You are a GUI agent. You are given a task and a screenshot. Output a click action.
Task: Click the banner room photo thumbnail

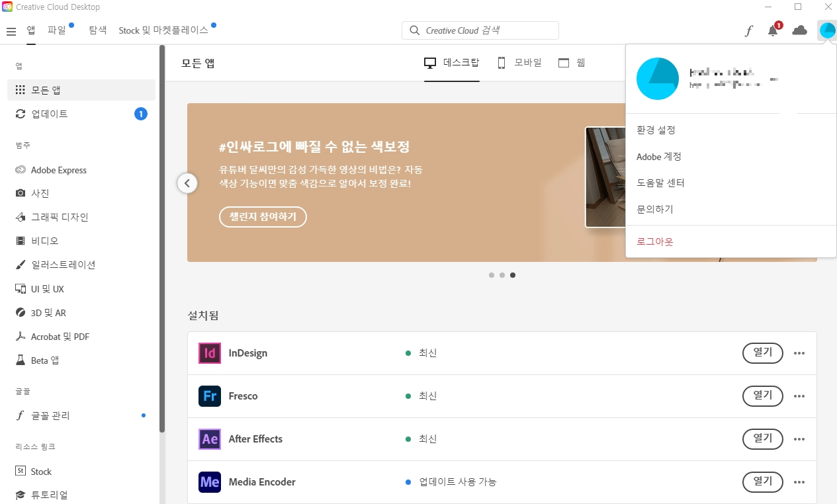[x=605, y=177]
